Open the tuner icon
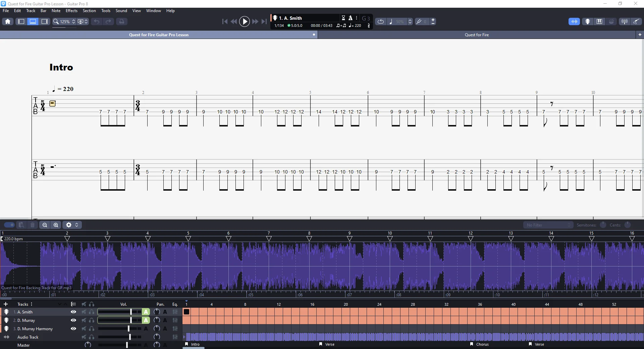This screenshot has width=644, height=349. click(x=624, y=21)
